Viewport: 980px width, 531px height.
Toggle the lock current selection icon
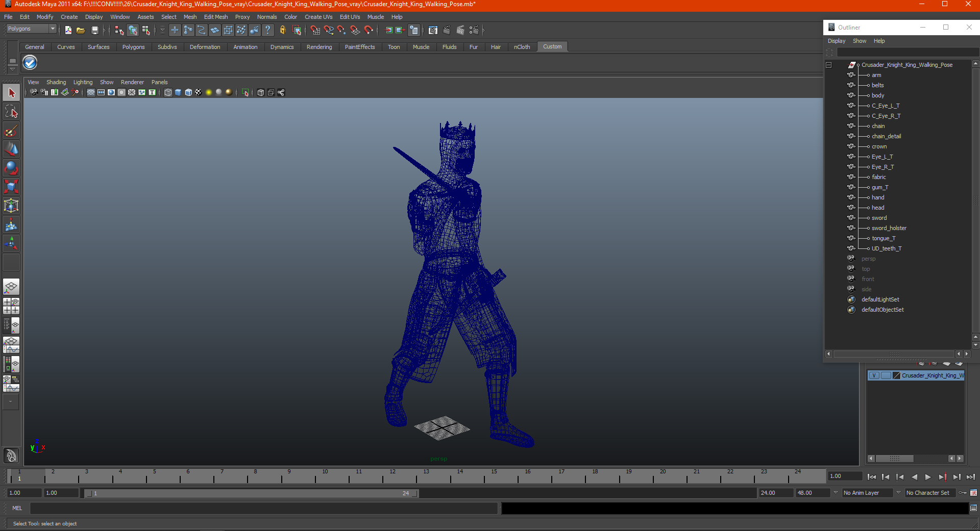pyautogui.click(x=282, y=30)
